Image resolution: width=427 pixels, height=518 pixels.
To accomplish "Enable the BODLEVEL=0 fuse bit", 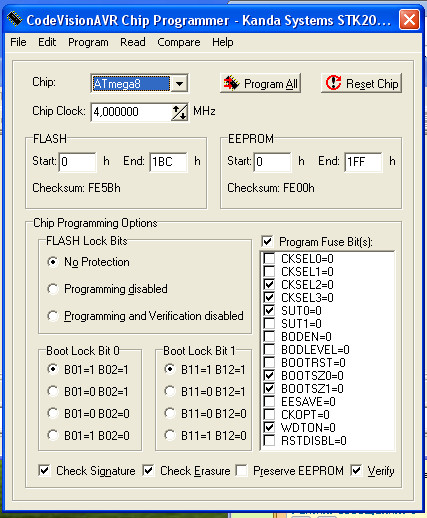I will pyautogui.click(x=269, y=350).
